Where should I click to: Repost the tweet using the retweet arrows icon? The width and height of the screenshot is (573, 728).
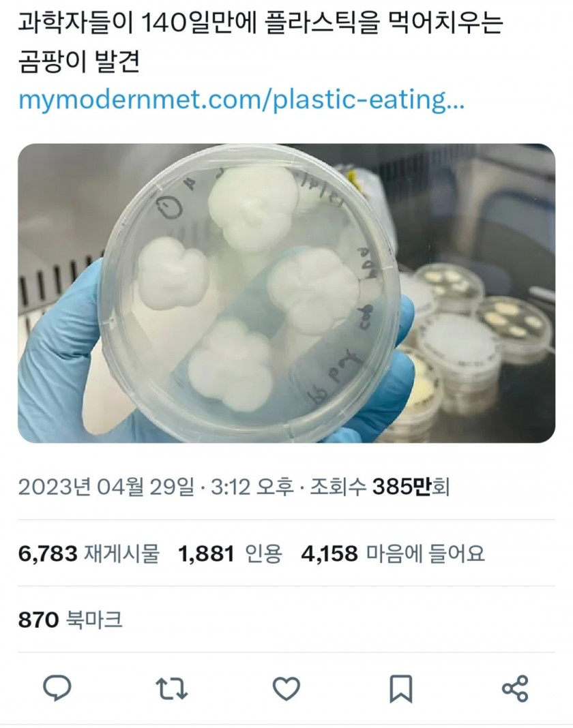(x=171, y=688)
